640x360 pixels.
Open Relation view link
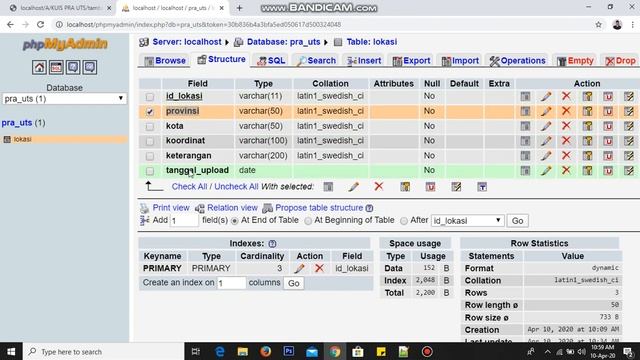tap(232, 208)
